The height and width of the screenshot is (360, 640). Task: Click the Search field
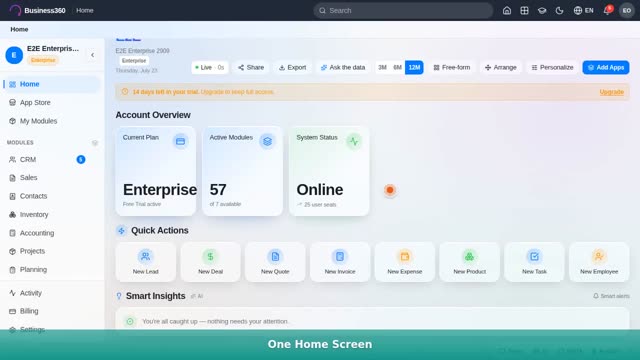(x=403, y=11)
